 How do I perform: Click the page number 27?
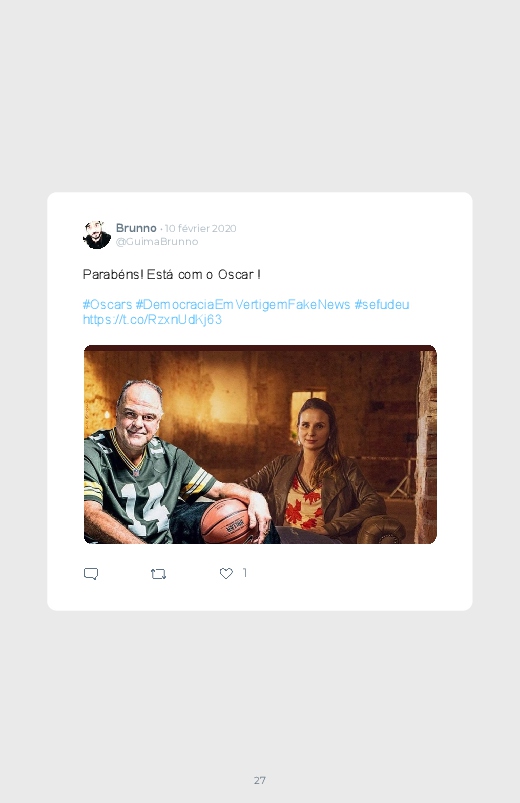[x=260, y=780]
